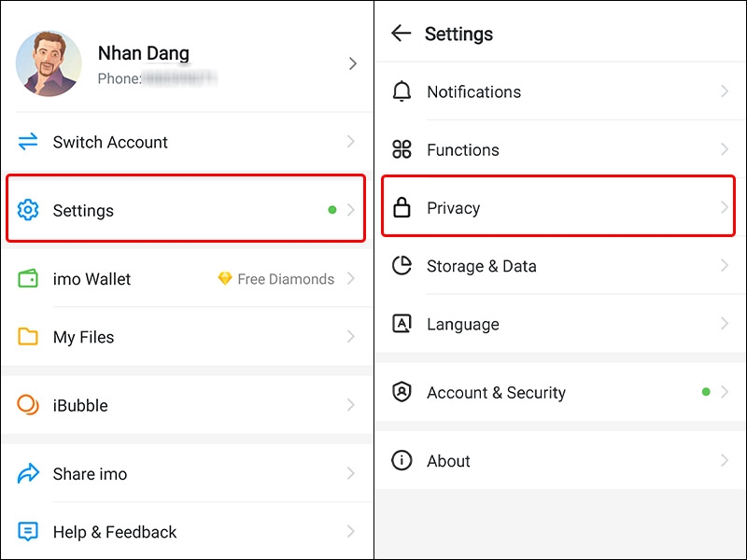Click the chevron on iBubble row

(351, 405)
